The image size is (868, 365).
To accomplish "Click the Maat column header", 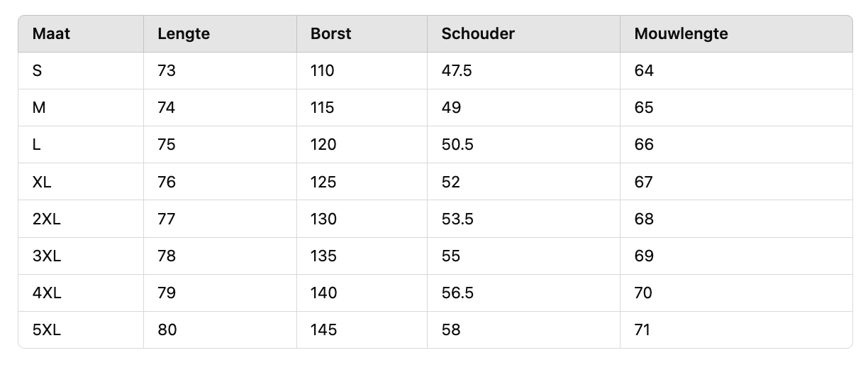I will 52,33.
